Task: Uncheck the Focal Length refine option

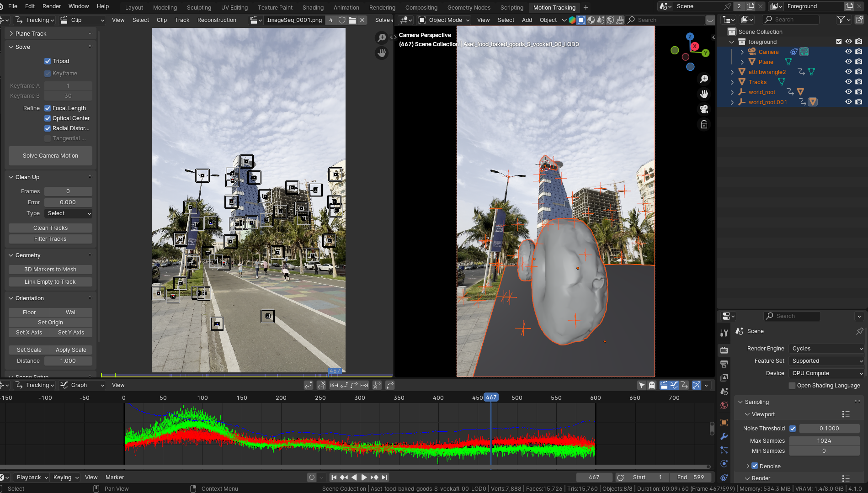Action: pos(48,108)
